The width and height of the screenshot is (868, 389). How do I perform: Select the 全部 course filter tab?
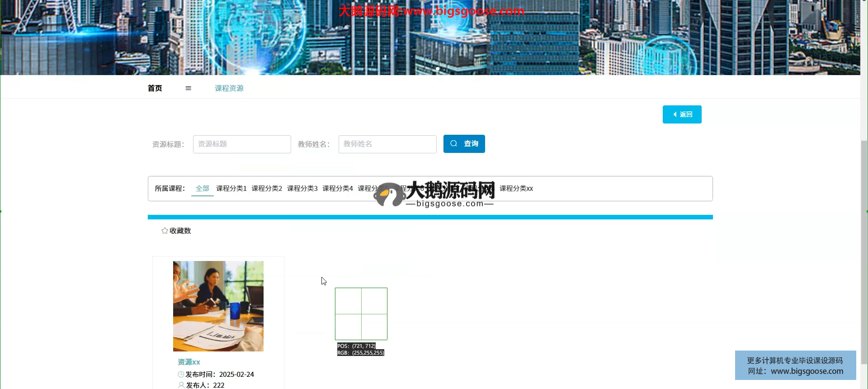pyautogui.click(x=202, y=189)
